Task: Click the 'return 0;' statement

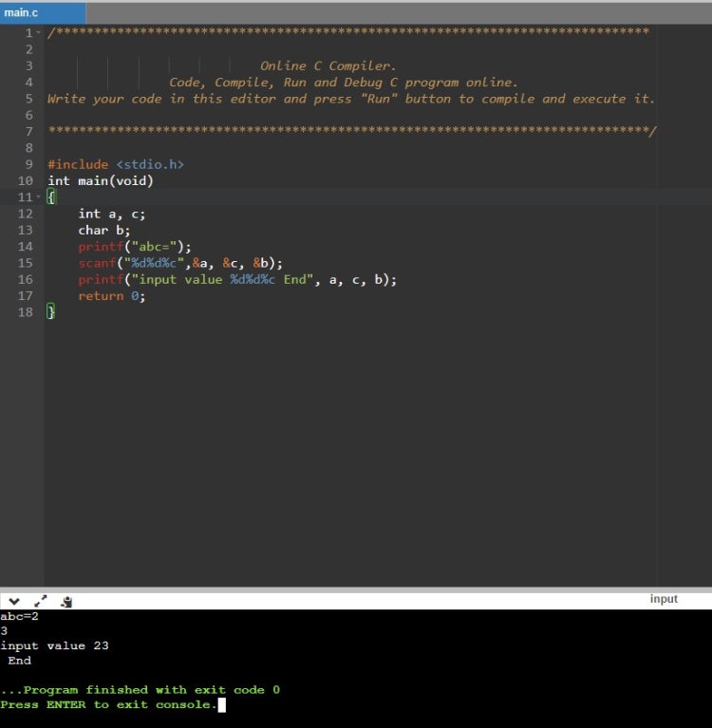Action: tap(111, 296)
